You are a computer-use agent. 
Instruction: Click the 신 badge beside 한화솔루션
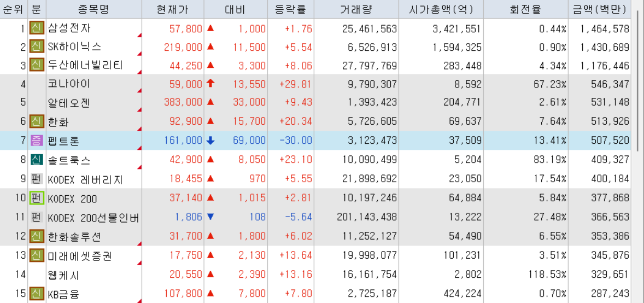pyautogui.click(x=37, y=236)
